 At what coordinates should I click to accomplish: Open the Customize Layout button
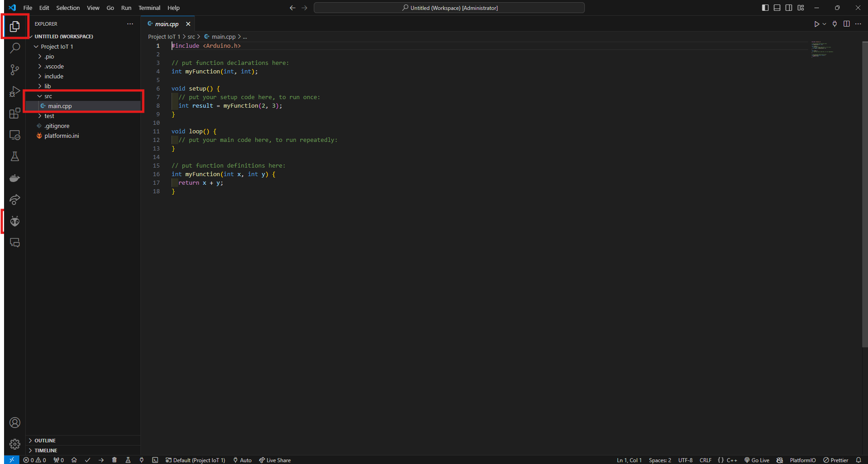point(800,8)
